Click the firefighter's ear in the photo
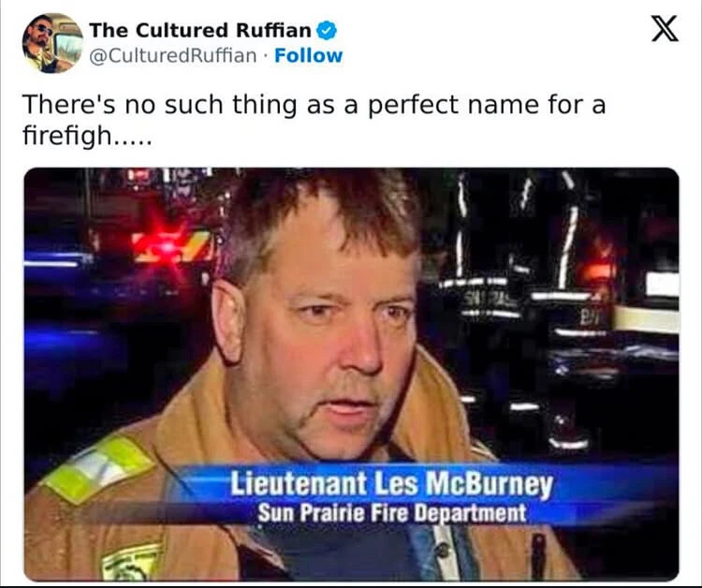 229,320
